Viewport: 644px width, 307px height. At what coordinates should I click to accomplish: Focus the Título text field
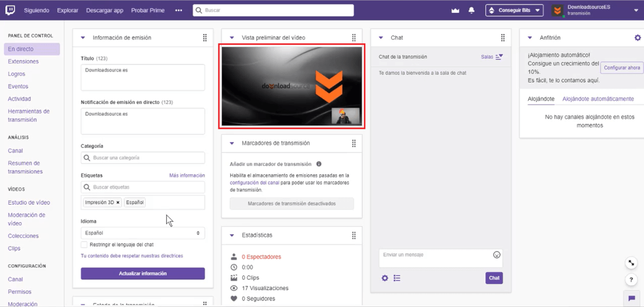point(143,77)
